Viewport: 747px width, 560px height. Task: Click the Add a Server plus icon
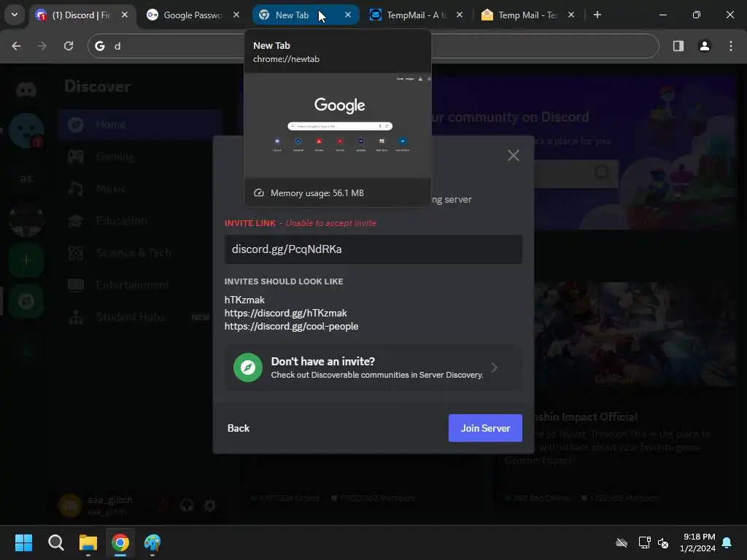(x=26, y=260)
